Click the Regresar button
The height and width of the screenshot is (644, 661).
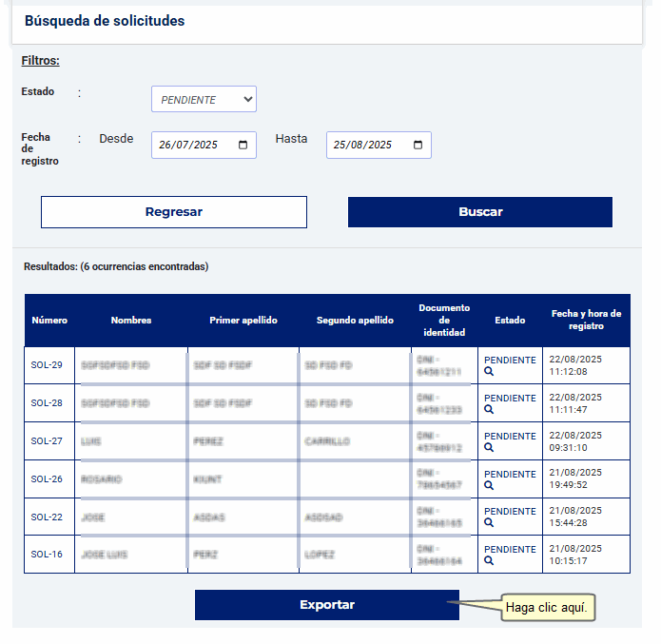click(x=174, y=212)
